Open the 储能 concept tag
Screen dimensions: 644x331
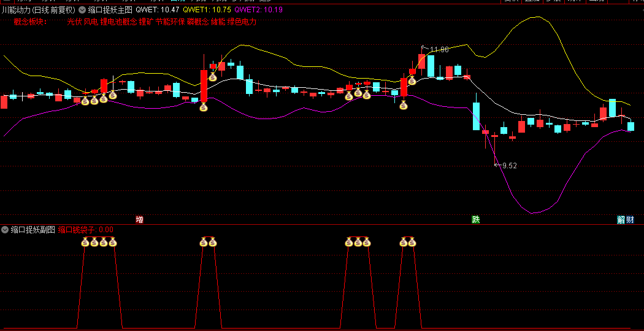coord(218,22)
